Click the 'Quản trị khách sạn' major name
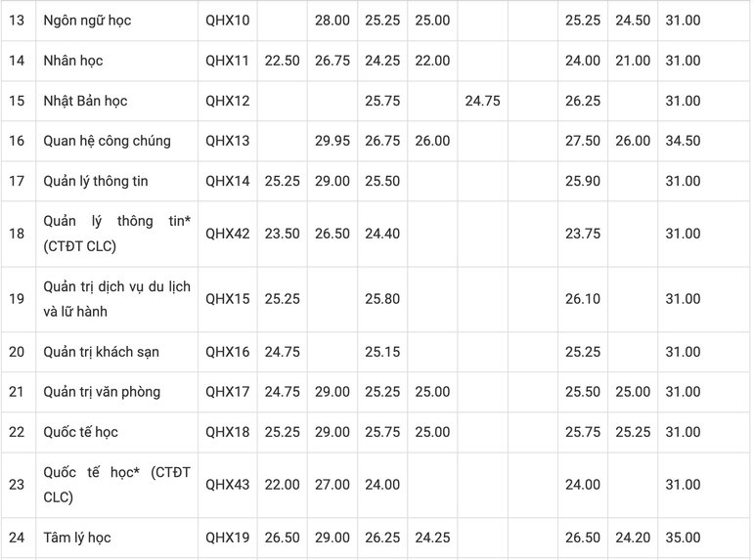 [x=101, y=352]
